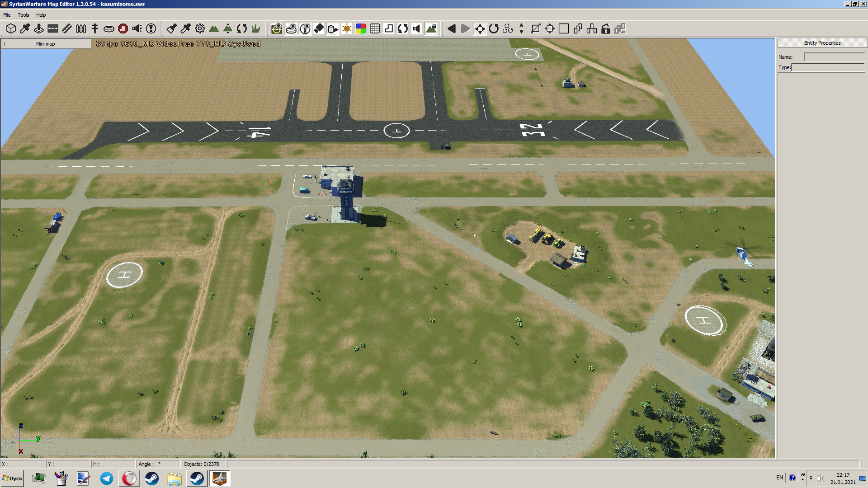Click the undo left arrow button
This screenshot has height=488, width=868.
point(451,29)
